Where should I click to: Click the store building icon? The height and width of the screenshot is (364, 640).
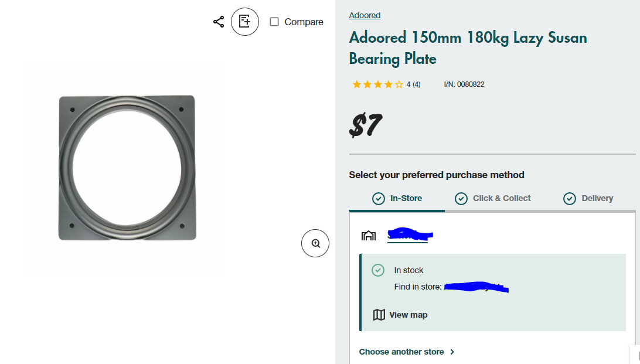[369, 236]
